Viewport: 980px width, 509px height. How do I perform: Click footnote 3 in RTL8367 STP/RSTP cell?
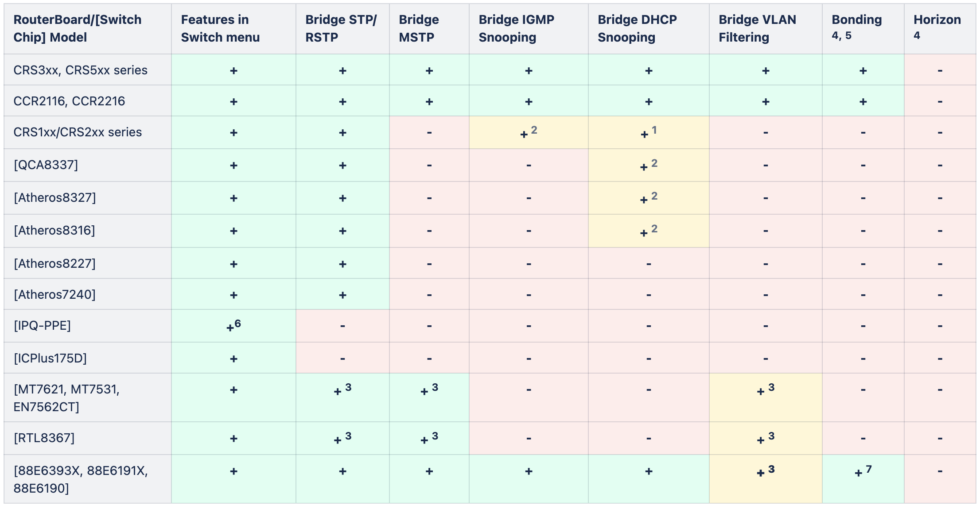click(348, 436)
